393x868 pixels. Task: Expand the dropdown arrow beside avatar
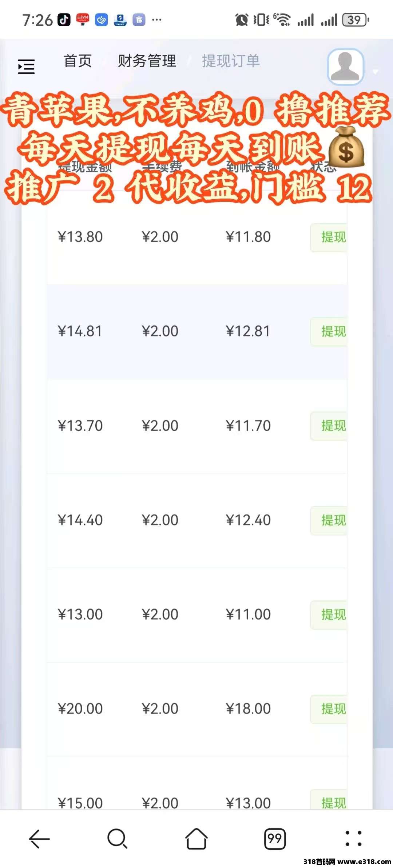376,72
